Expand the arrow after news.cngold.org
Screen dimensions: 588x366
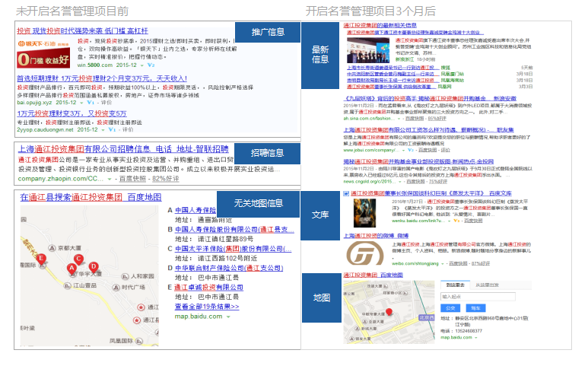tap(400, 182)
